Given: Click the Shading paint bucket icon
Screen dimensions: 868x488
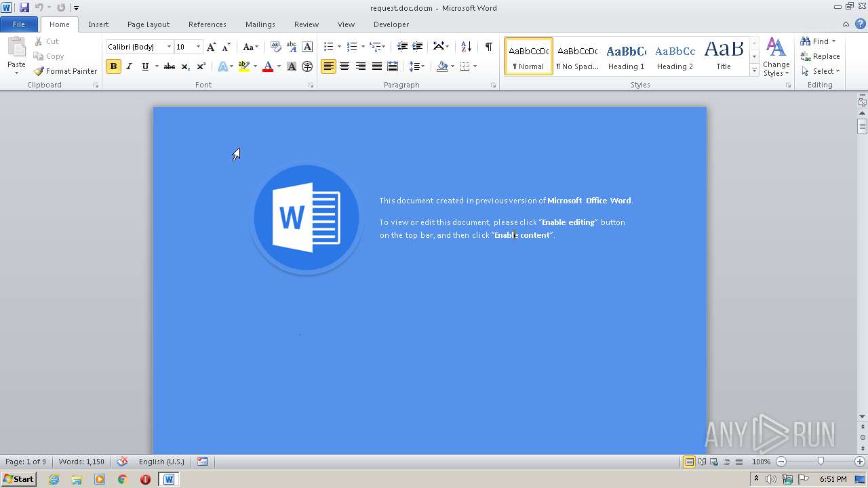Looking at the screenshot, I should pyautogui.click(x=442, y=66).
